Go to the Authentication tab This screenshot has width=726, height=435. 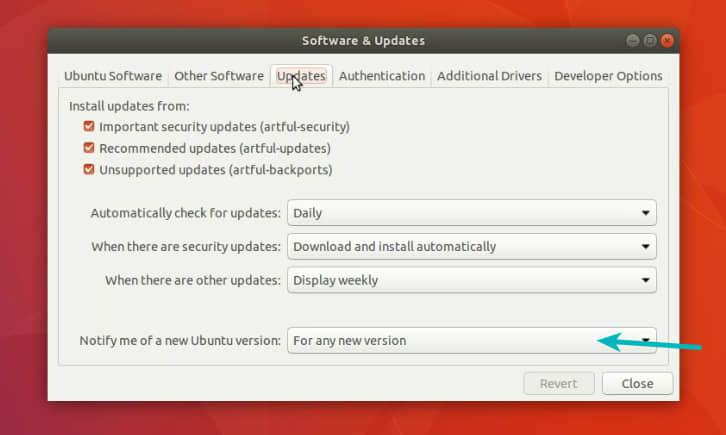381,76
